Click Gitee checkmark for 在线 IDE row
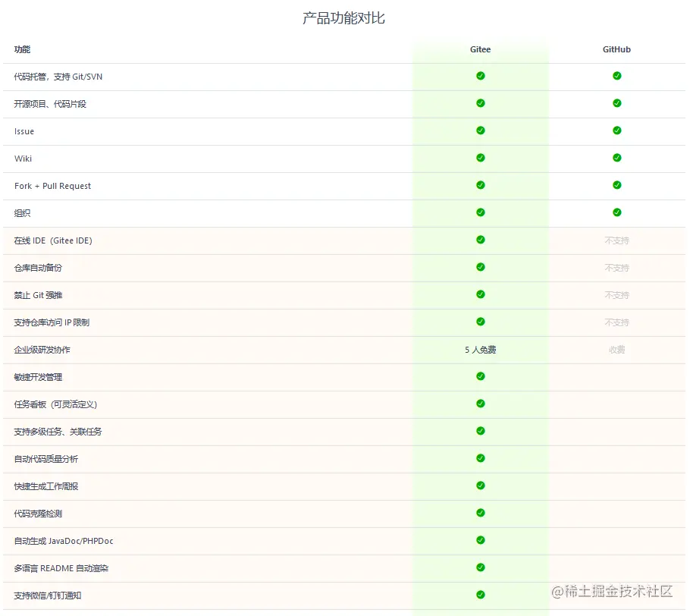Viewport: 690px width, 616px height. pos(481,240)
